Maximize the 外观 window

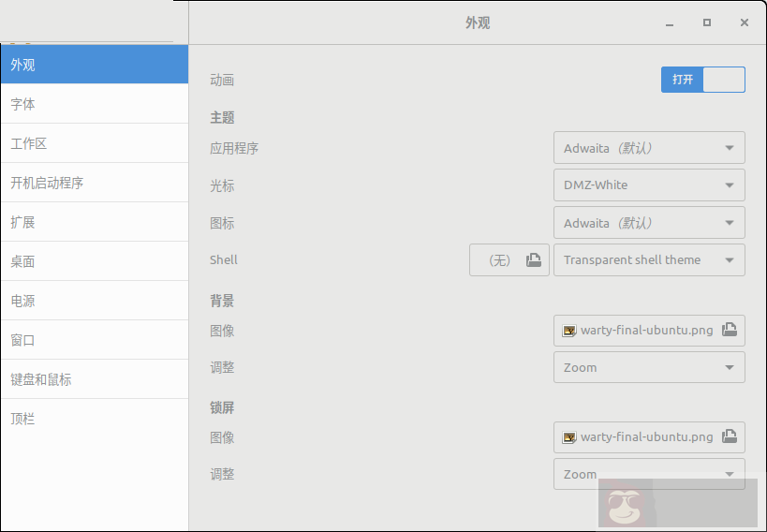(x=707, y=22)
